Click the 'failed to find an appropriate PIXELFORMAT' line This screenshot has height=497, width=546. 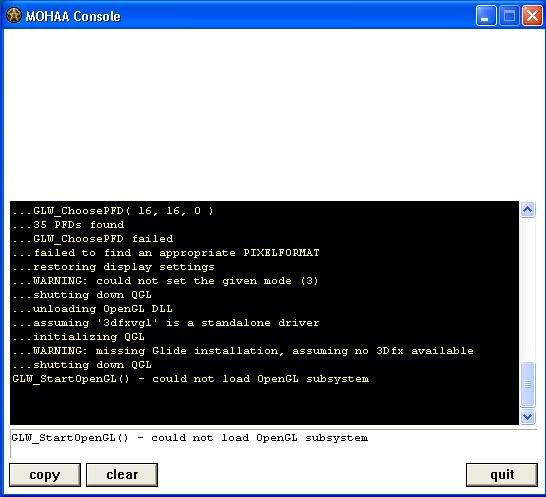point(166,253)
